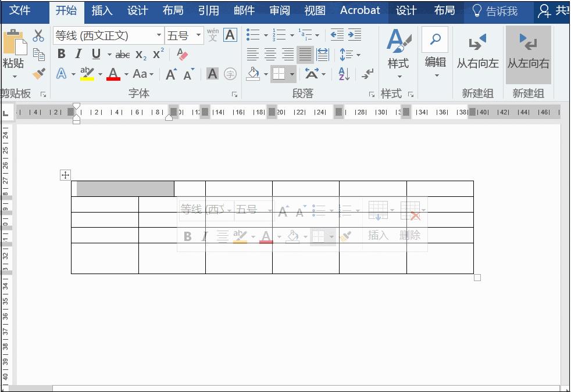
Task: Open the text highlight color dropdown
Action: (x=100, y=74)
